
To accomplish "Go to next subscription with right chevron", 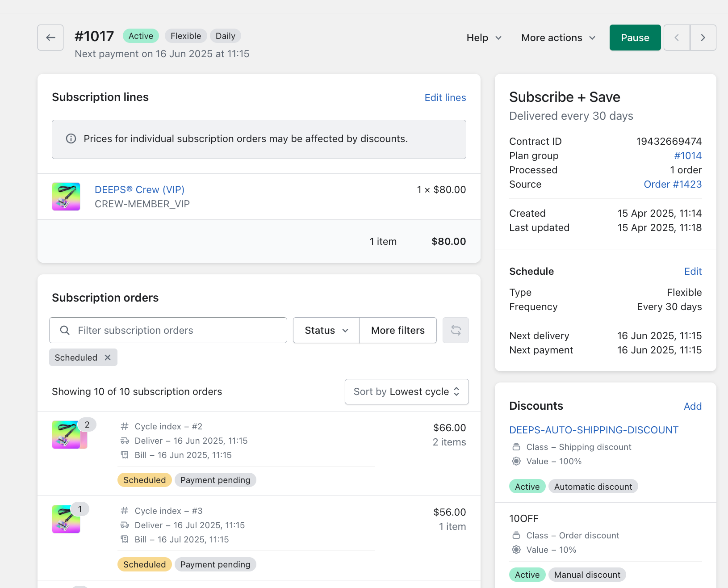I will 703,38.
